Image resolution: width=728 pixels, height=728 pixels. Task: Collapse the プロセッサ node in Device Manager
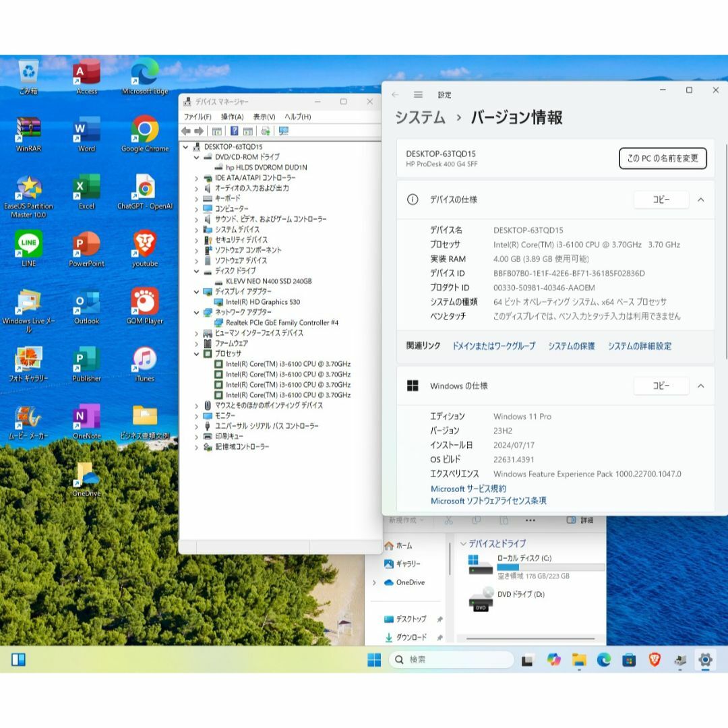tap(196, 353)
